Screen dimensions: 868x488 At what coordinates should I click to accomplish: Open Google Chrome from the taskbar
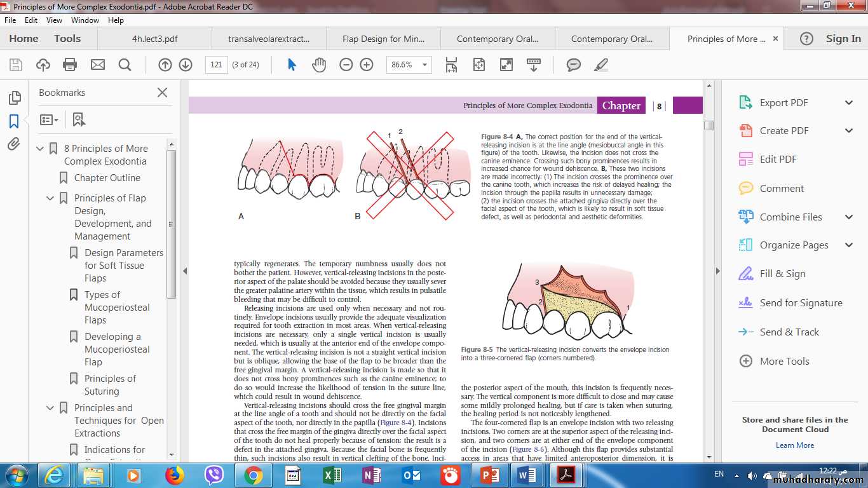[253, 475]
